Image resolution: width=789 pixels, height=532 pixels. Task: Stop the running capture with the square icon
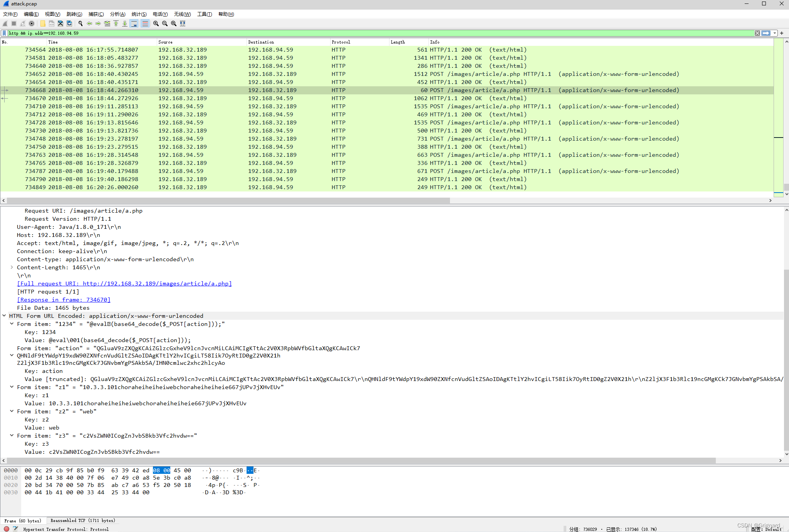coord(14,23)
